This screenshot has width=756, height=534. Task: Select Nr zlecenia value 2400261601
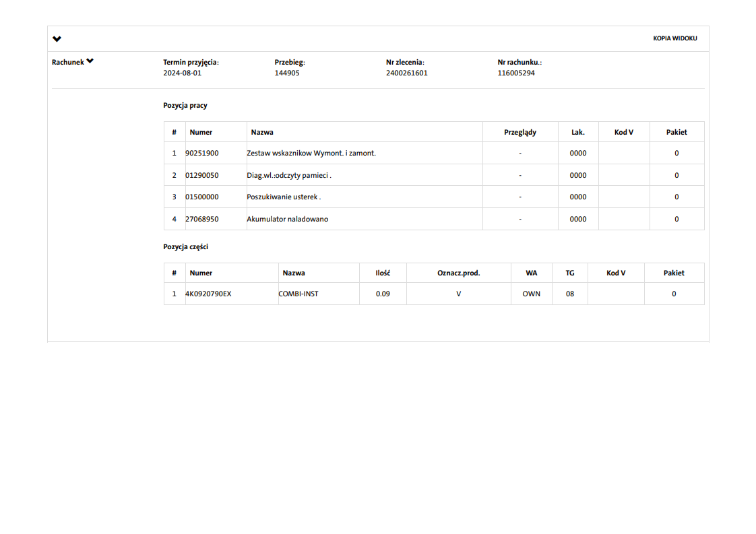point(406,73)
